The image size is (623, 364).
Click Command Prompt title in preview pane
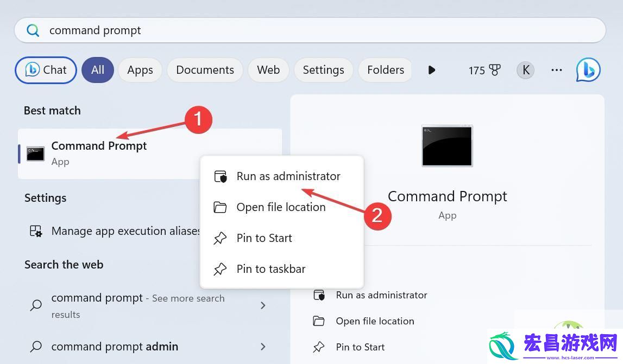[x=448, y=196]
